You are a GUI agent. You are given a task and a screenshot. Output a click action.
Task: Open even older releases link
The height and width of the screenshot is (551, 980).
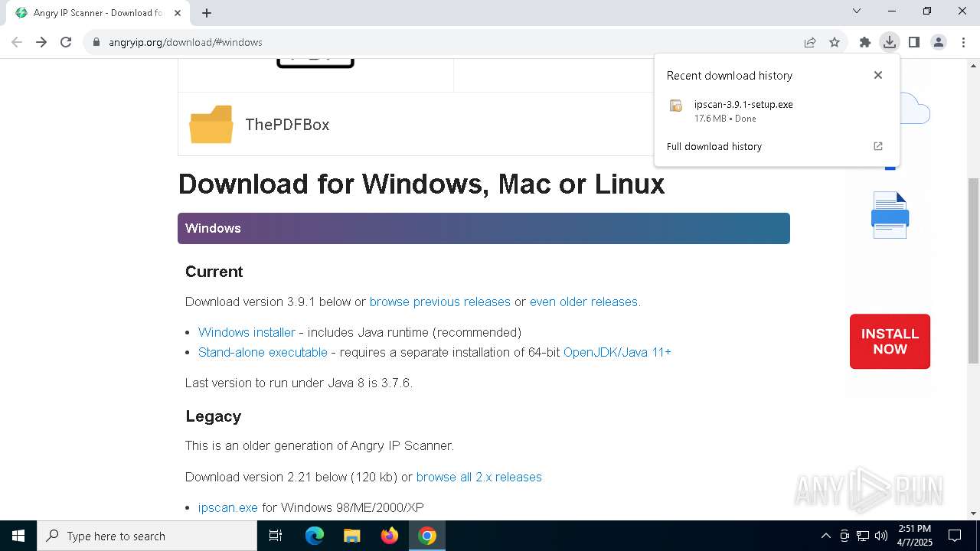[583, 302]
